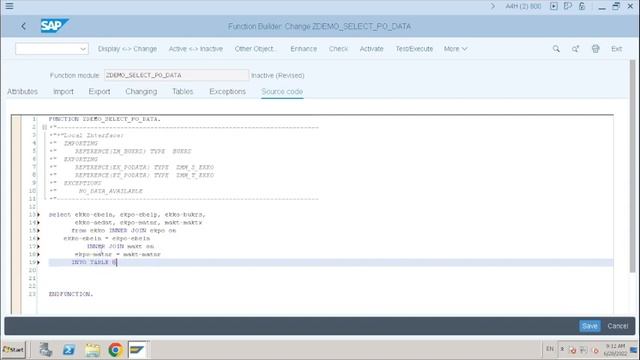Click the play/record session icon in title bar
Screen dimensions: 640x360
tap(553, 6)
